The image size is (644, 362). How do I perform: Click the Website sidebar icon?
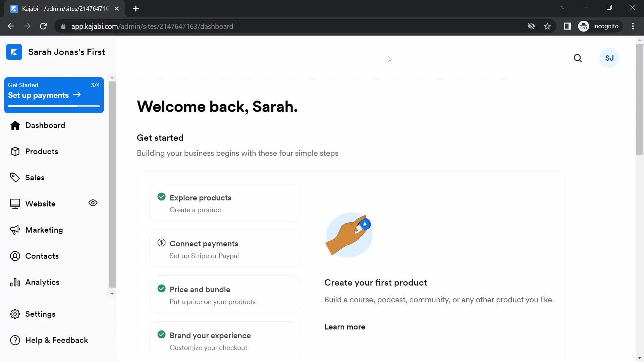pos(15,203)
